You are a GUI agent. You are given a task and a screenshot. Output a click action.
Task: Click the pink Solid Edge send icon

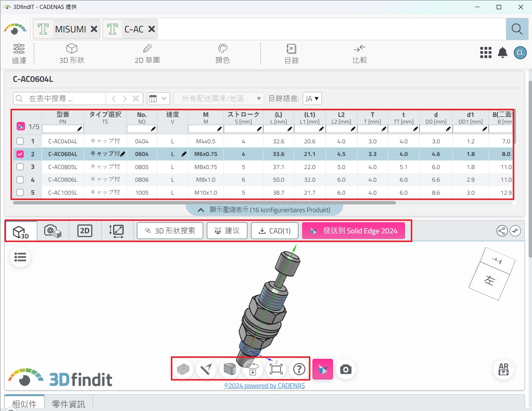pyautogui.click(x=323, y=369)
